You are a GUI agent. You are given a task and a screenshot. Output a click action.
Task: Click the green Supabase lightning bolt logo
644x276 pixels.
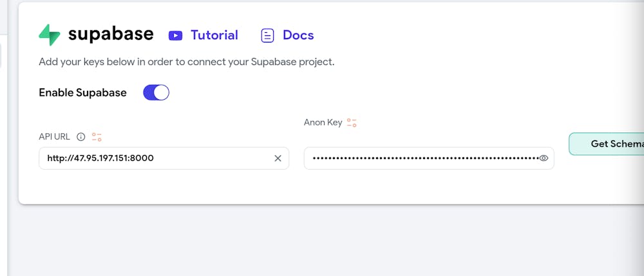point(50,35)
